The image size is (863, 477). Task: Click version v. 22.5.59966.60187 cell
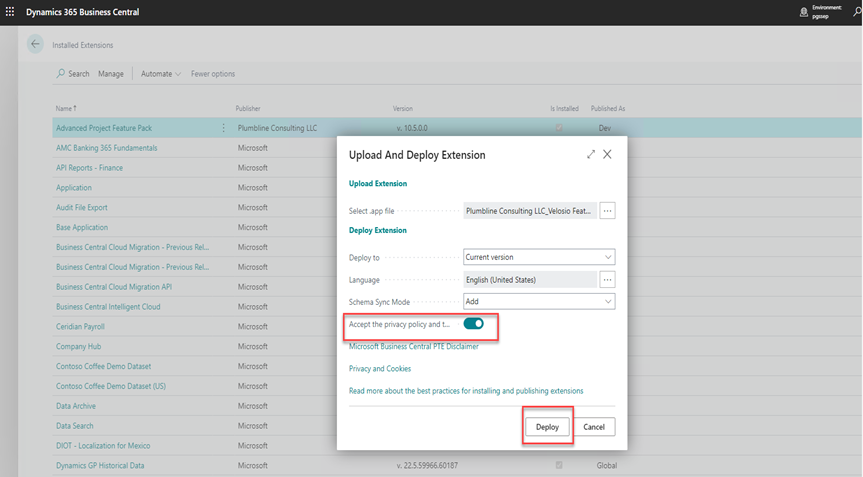(x=427, y=465)
